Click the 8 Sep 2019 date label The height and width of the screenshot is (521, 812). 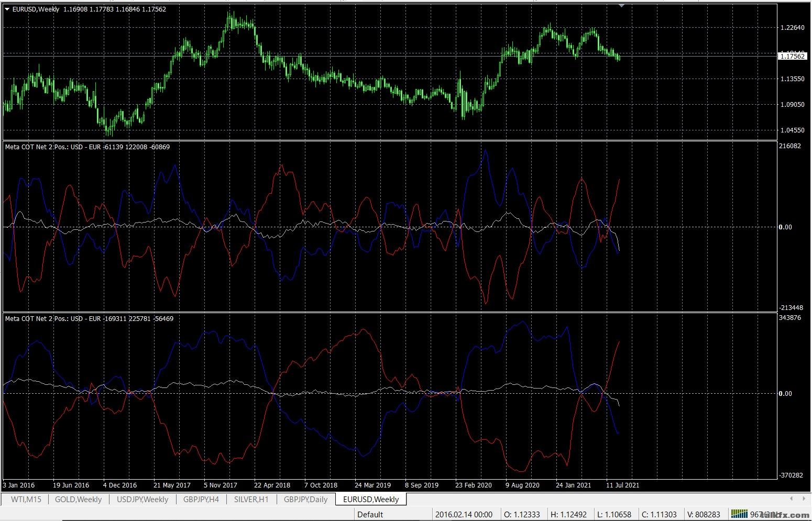(x=422, y=485)
